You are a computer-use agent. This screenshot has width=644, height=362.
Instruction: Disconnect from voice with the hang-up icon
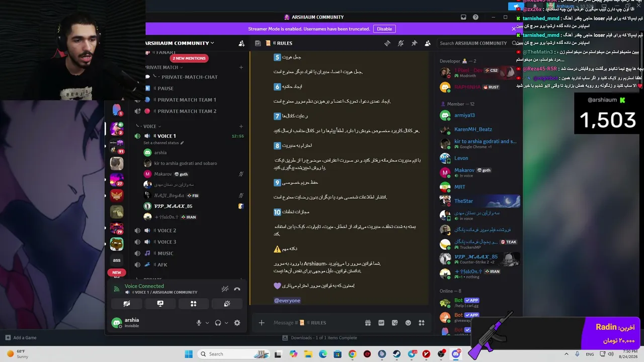pos(237,289)
